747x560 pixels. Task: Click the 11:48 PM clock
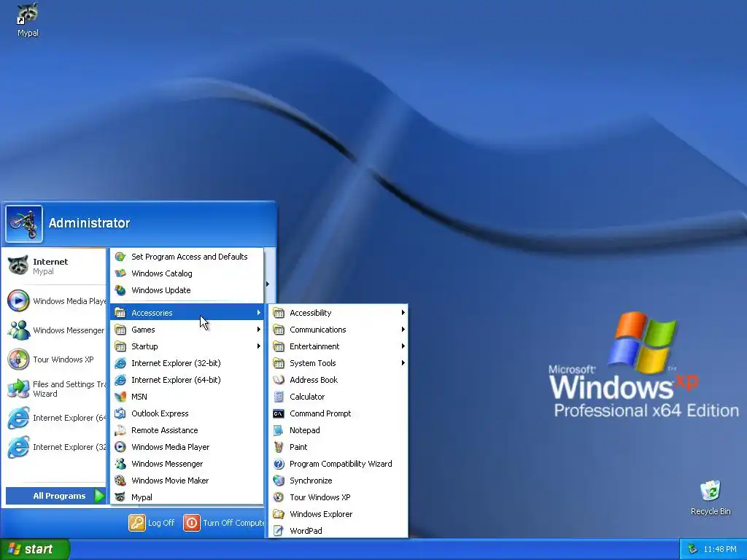point(720,550)
